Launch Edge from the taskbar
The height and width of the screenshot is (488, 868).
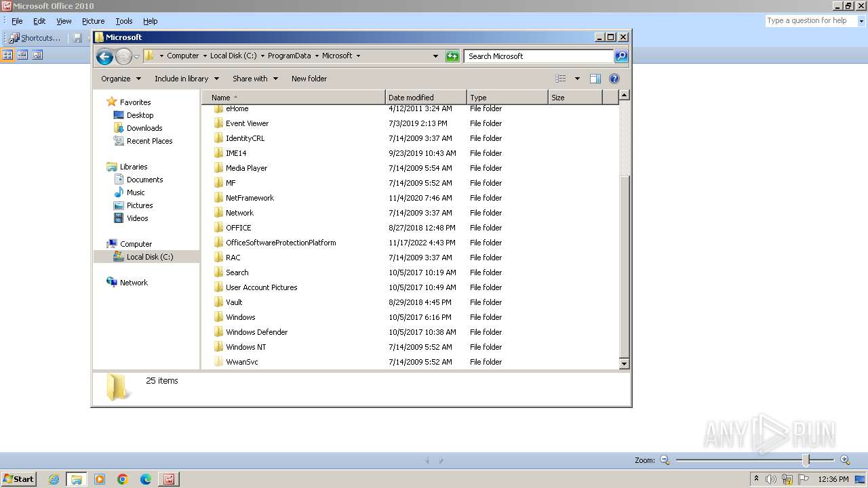146,479
